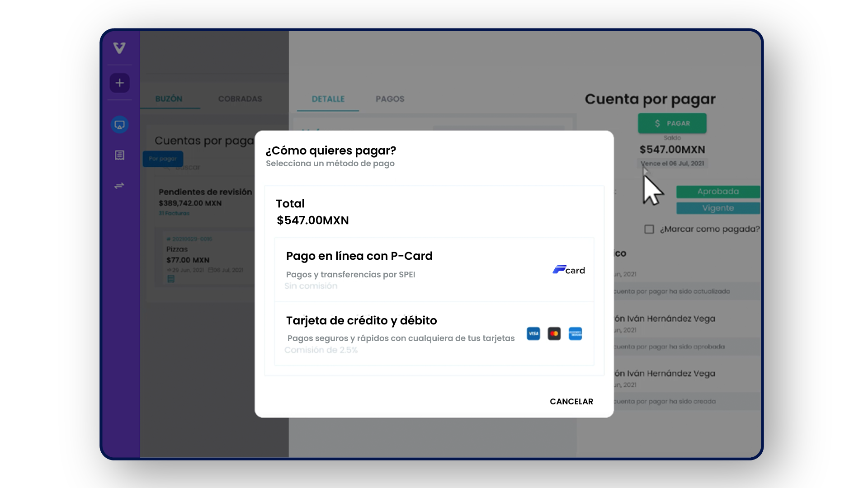Viewport: 868px width, 488px height.
Task: Switch to the PAGOS tab
Action: (x=390, y=99)
